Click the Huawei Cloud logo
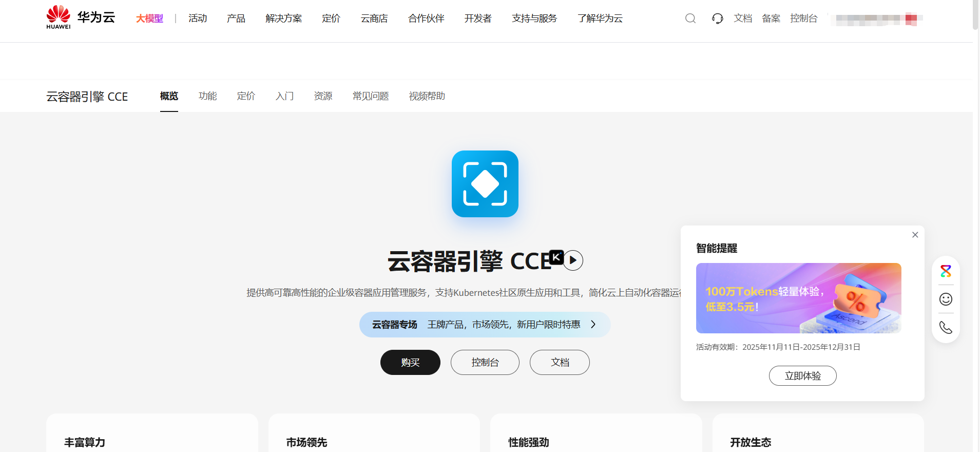 (81, 17)
